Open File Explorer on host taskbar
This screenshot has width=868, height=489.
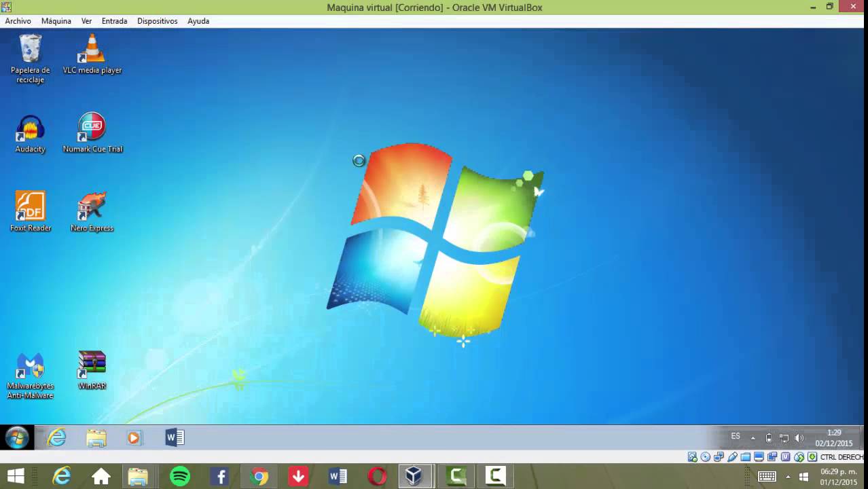pos(139,477)
